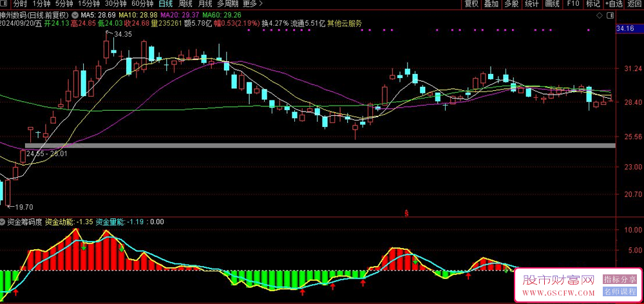This screenshot has height=304, width=644.
Task: Add the stock via +自选
Action: click(x=614, y=4)
